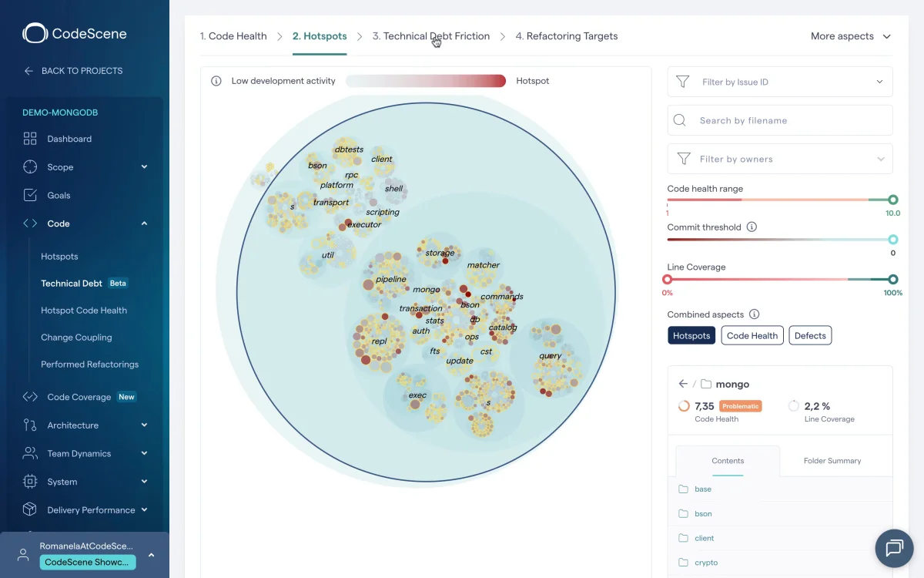Click the Code health range slider handle
The height and width of the screenshot is (578, 924).
point(892,200)
